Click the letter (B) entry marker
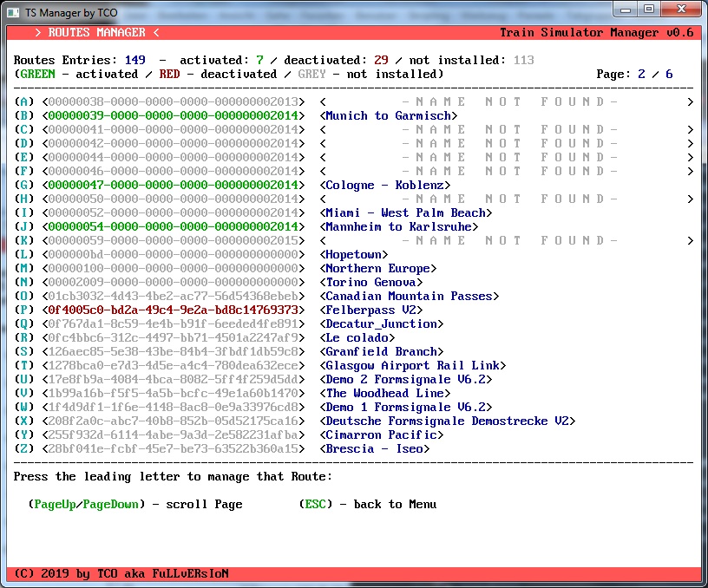 pos(24,115)
